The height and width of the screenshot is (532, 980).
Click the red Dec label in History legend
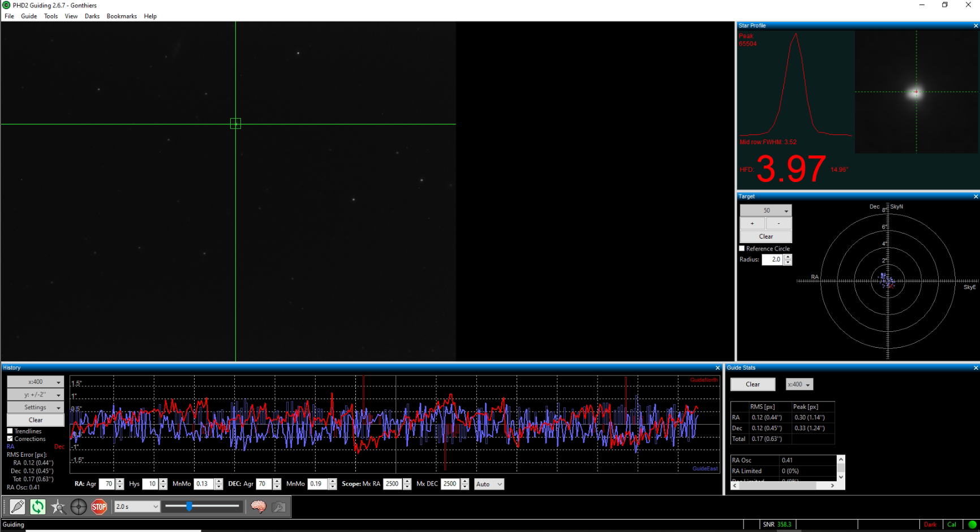pos(59,447)
